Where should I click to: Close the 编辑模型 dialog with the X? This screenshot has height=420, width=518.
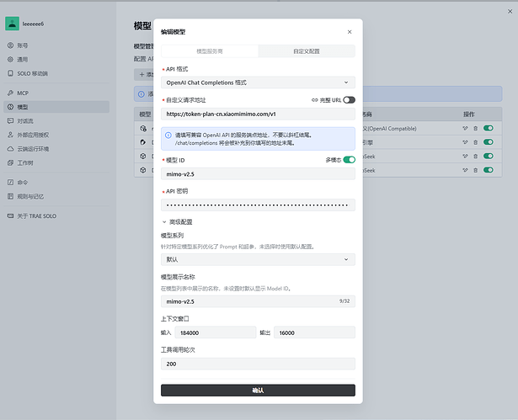pyautogui.click(x=350, y=32)
